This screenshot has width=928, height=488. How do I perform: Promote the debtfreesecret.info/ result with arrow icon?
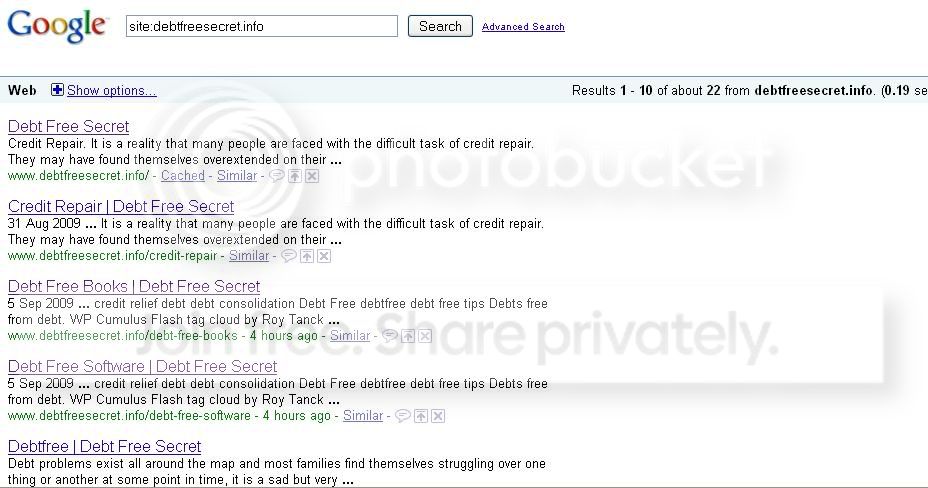(x=295, y=176)
